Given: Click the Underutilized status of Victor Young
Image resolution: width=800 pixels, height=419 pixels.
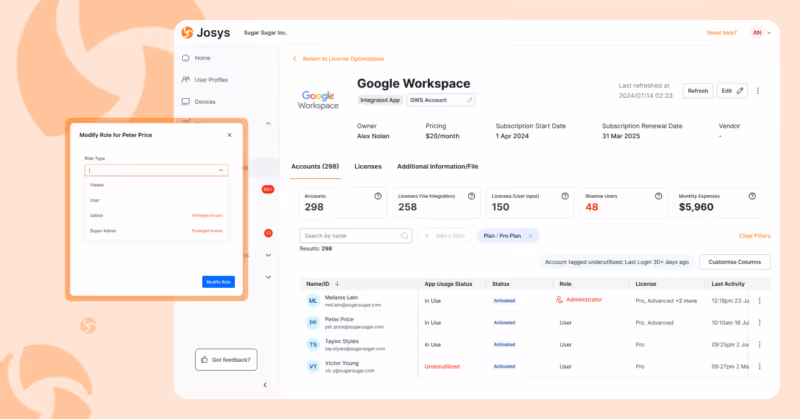Looking at the screenshot, I should (x=442, y=366).
